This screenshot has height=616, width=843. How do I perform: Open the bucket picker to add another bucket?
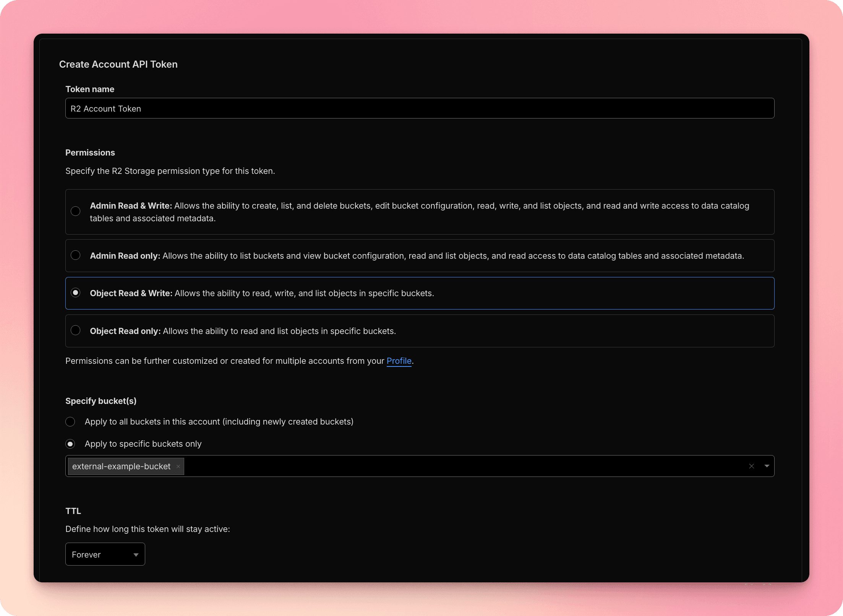(x=459, y=466)
